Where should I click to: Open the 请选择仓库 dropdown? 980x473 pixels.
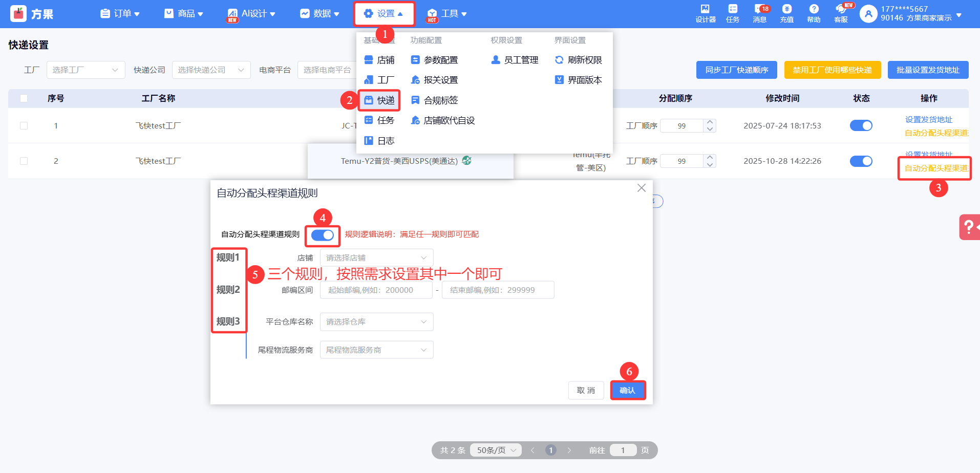pyautogui.click(x=377, y=322)
